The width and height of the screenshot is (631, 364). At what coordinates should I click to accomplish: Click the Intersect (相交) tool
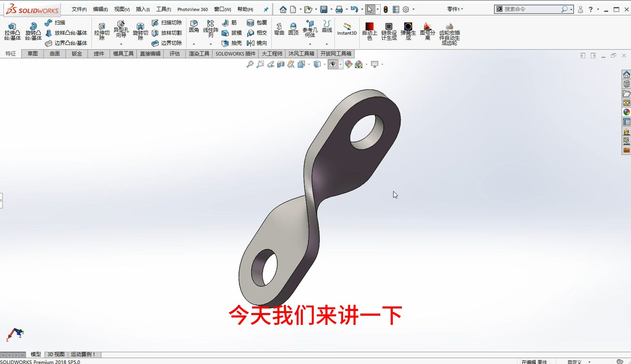[257, 33]
